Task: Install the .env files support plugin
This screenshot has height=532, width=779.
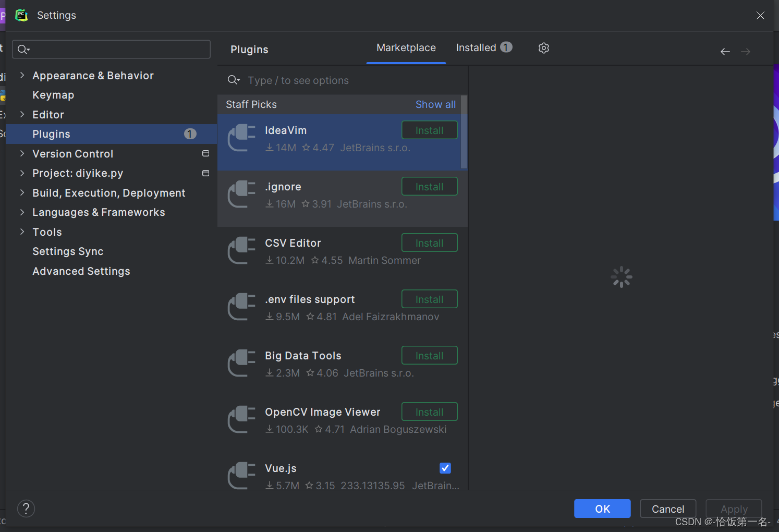Action: click(430, 299)
